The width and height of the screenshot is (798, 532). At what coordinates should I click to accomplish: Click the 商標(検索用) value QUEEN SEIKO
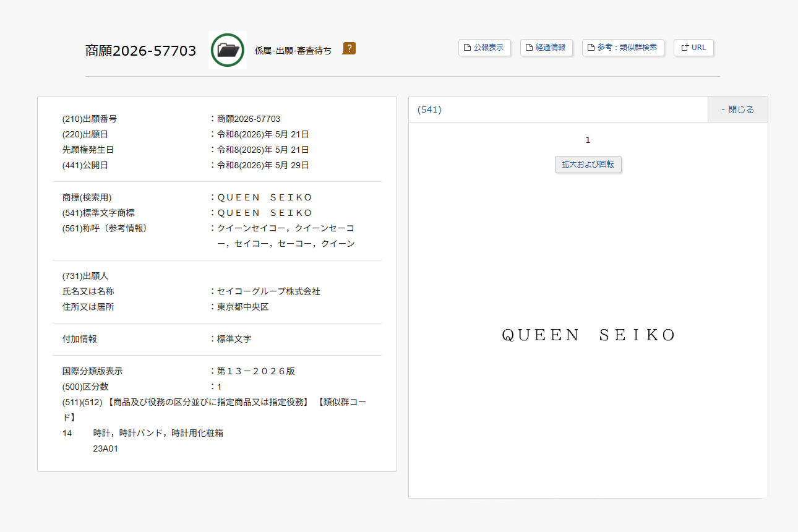point(265,197)
